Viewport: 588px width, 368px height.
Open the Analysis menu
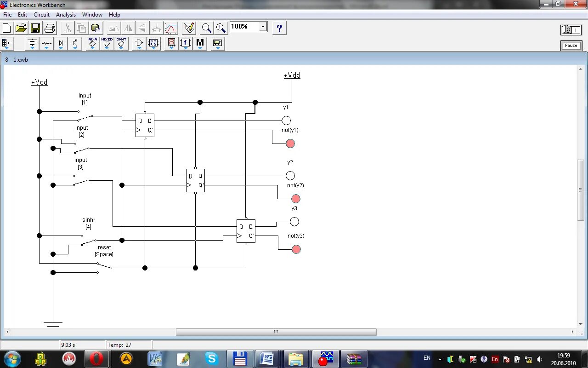[x=66, y=15]
